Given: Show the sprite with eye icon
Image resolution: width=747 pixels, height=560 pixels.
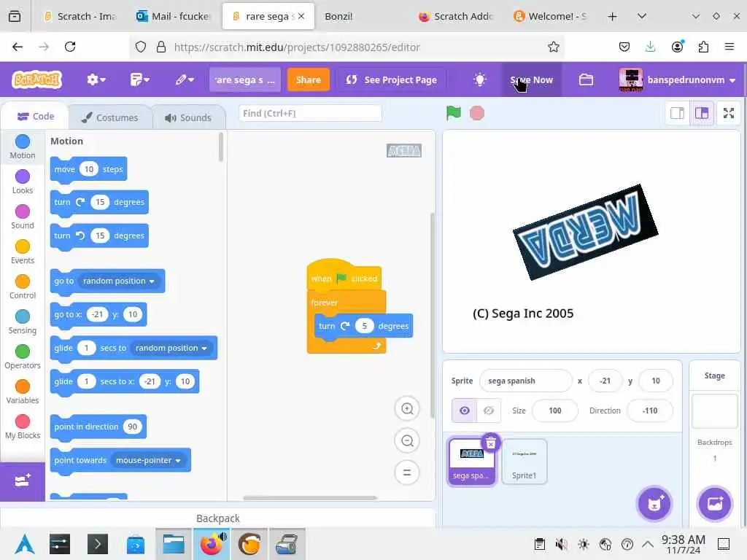Looking at the screenshot, I should click(464, 411).
